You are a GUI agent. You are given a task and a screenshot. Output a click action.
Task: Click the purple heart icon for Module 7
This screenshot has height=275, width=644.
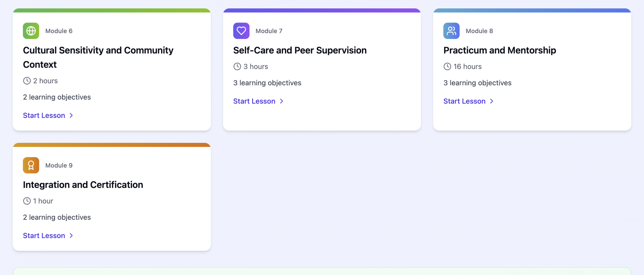(x=241, y=31)
